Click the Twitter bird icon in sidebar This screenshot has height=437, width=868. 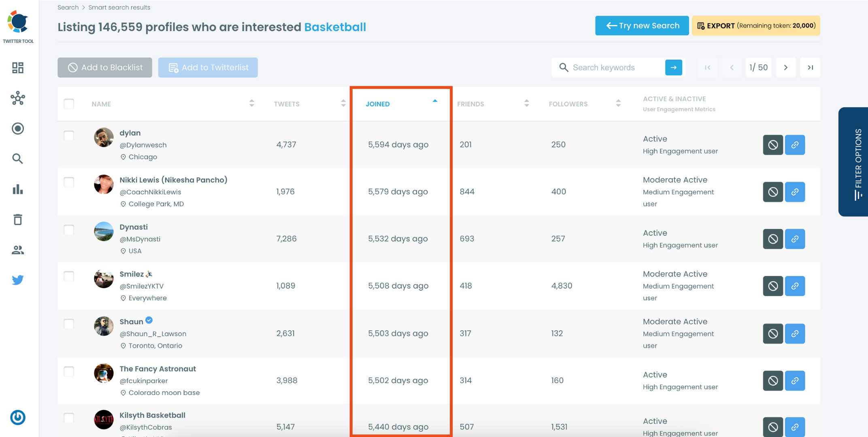pyautogui.click(x=18, y=280)
